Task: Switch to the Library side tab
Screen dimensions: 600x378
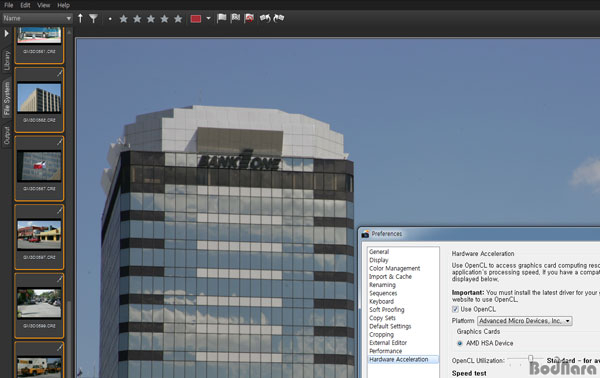Action: point(7,61)
